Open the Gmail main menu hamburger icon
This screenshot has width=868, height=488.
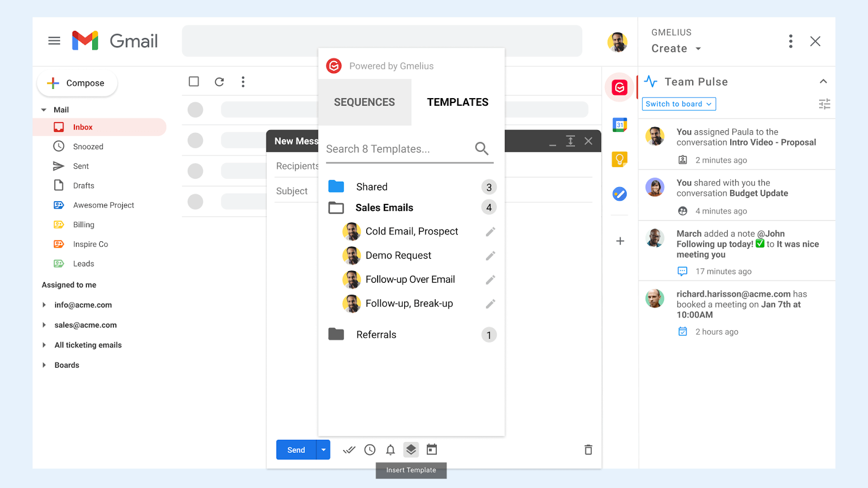coord(54,41)
